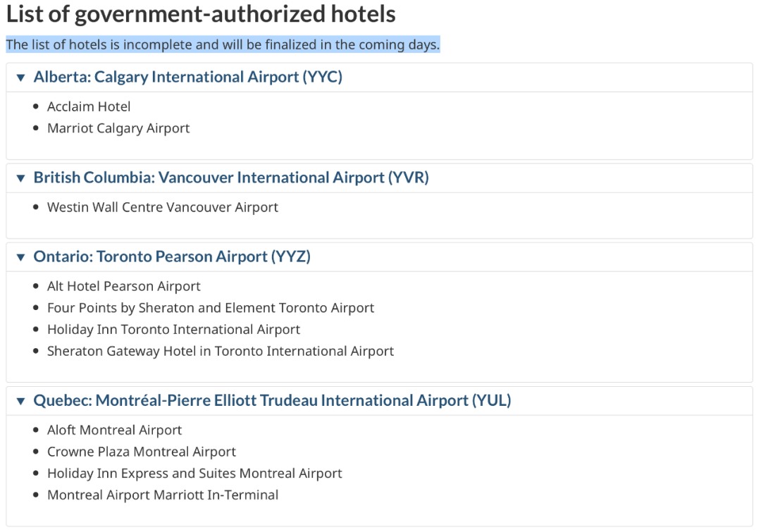Click Four Points by Sheraton entry
The height and width of the screenshot is (532, 761).
coord(211,308)
